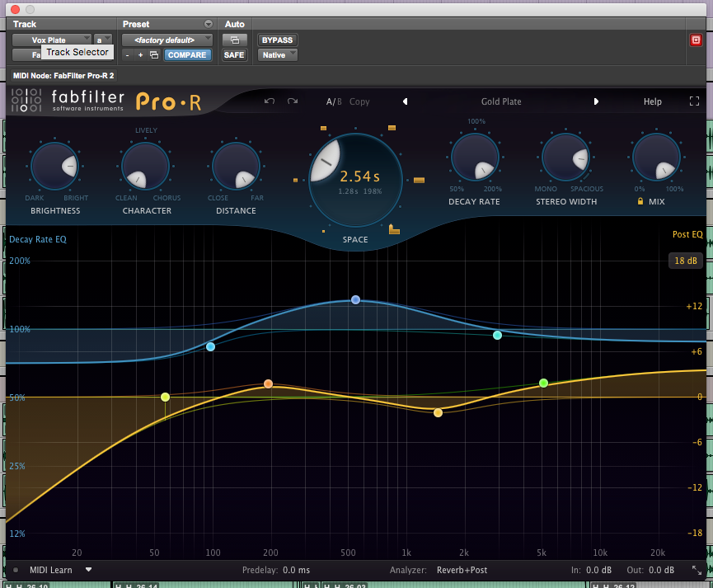Click the Copy A to B button

[x=359, y=101]
